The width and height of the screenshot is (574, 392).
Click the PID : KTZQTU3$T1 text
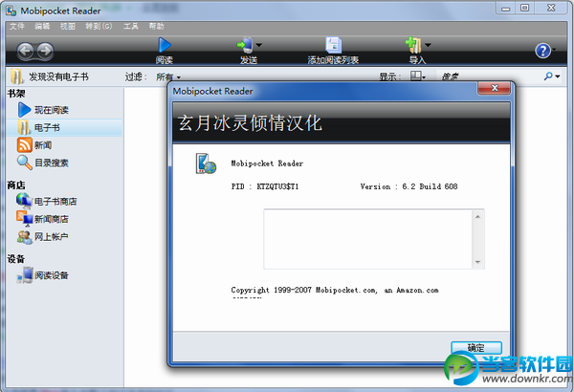tap(265, 186)
